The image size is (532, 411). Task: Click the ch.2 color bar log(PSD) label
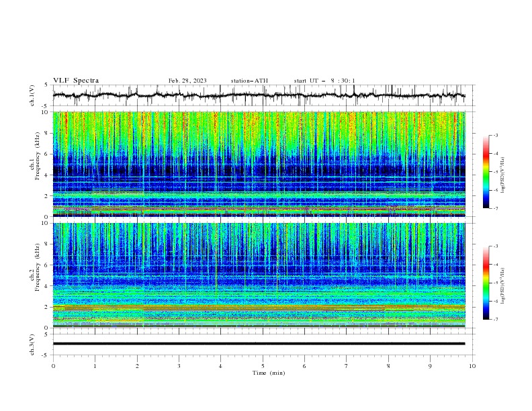(x=503, y=286)
